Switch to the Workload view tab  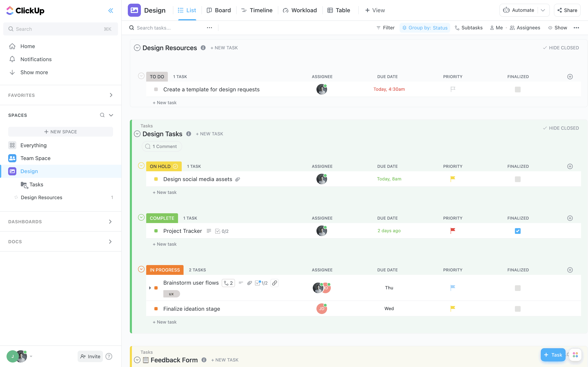click(300, 10)
